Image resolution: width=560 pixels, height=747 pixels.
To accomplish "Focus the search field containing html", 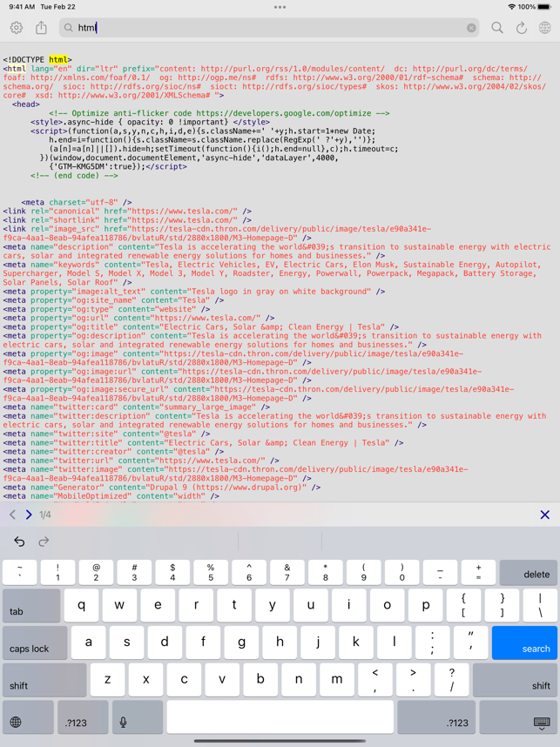I will click(x=269, y=28).
